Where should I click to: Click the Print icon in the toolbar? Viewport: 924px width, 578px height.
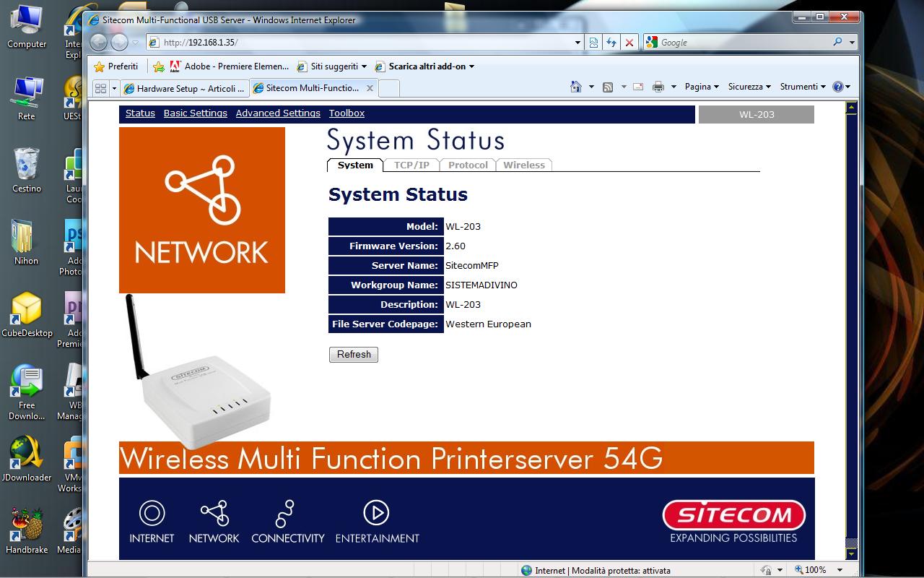[x=658, y=87]
